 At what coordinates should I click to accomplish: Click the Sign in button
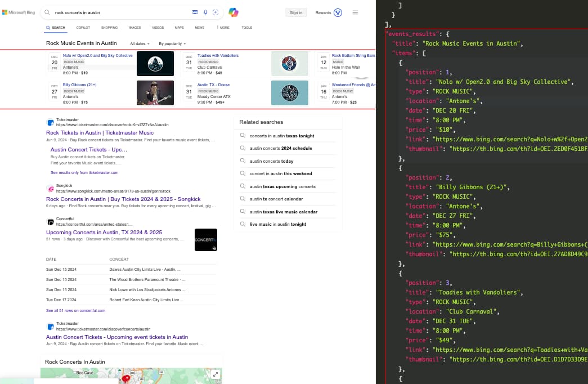296,12
